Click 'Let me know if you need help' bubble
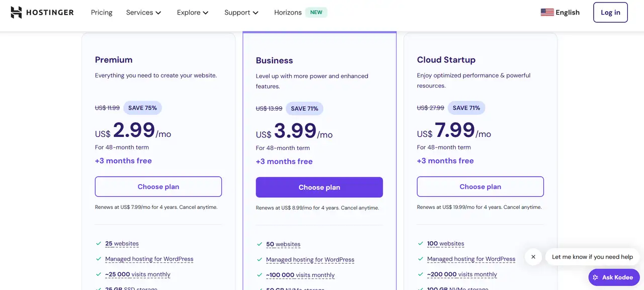This screenshot has width=644, height=290. [x=592, y=257]
